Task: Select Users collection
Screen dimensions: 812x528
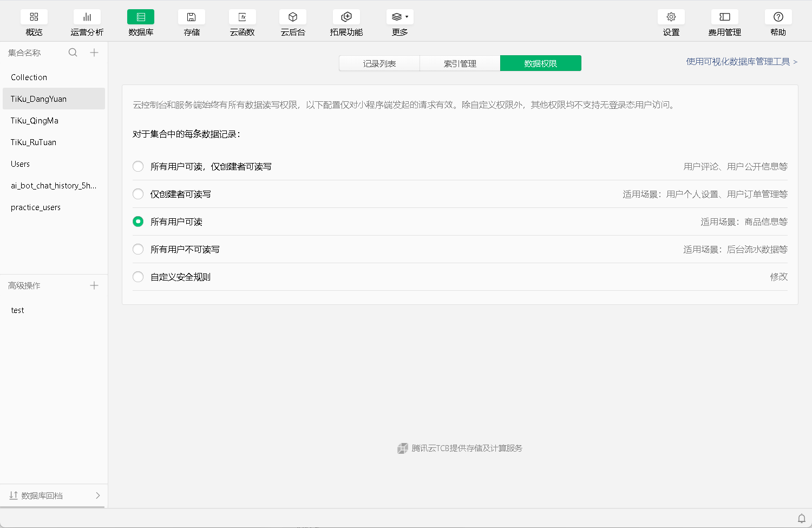Action: [x=53, y=164]
